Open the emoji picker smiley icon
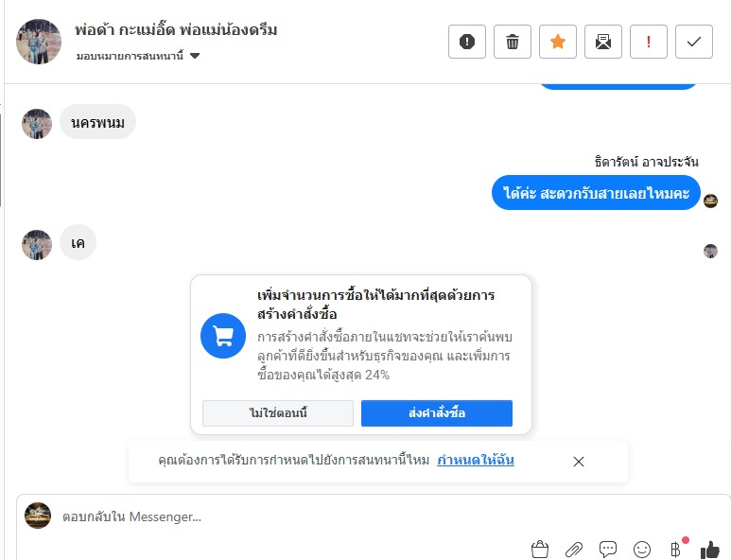This screenshot has height=560, width=731. click(642, 549)
